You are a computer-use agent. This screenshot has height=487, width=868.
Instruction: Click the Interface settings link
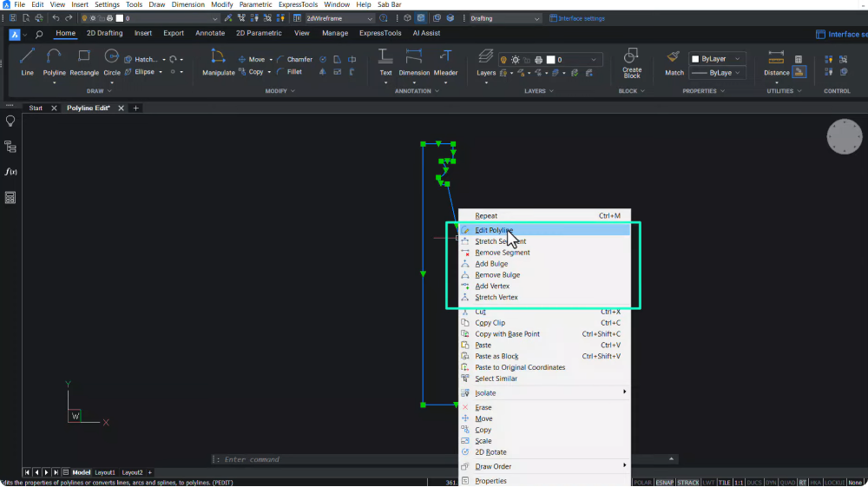click(x=577, y=18)
